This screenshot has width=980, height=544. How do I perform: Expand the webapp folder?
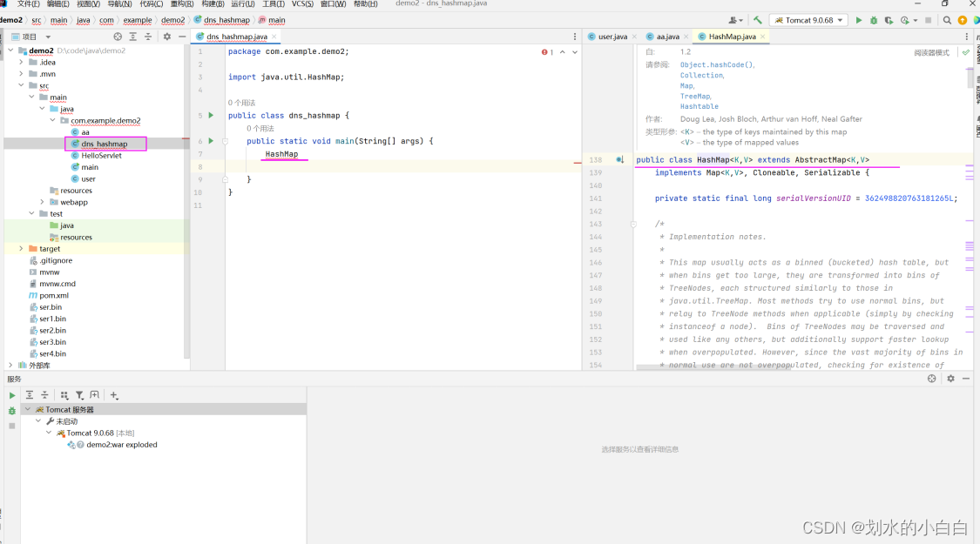pos(42,202)
